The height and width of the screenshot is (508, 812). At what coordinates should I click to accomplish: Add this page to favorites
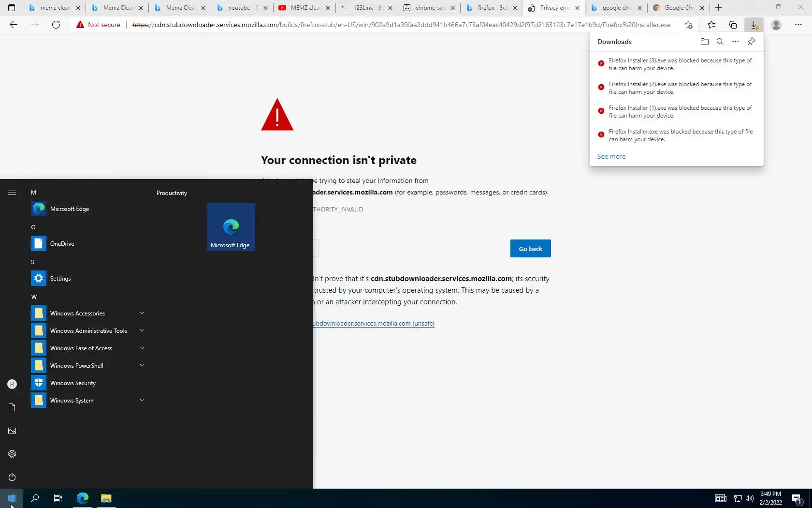[x=688, y=25]
